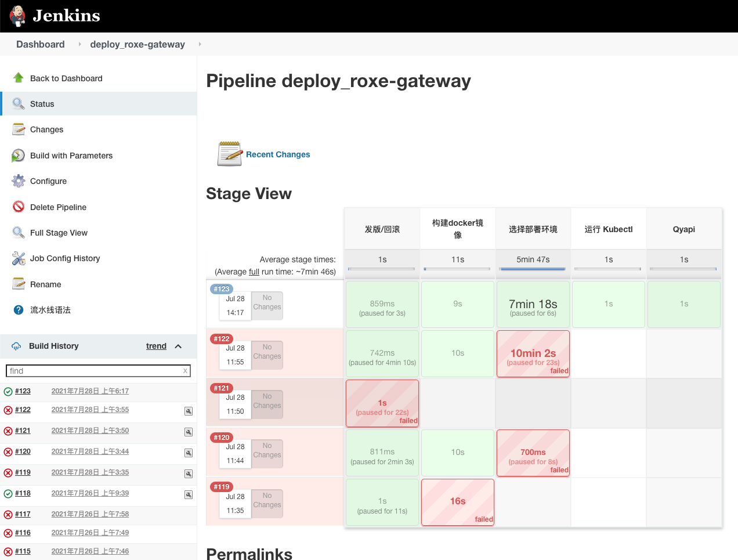Screen dimensions: 738x560
Task: Click the Changes notepad icon in sidebar
Action: pos(19,129)
